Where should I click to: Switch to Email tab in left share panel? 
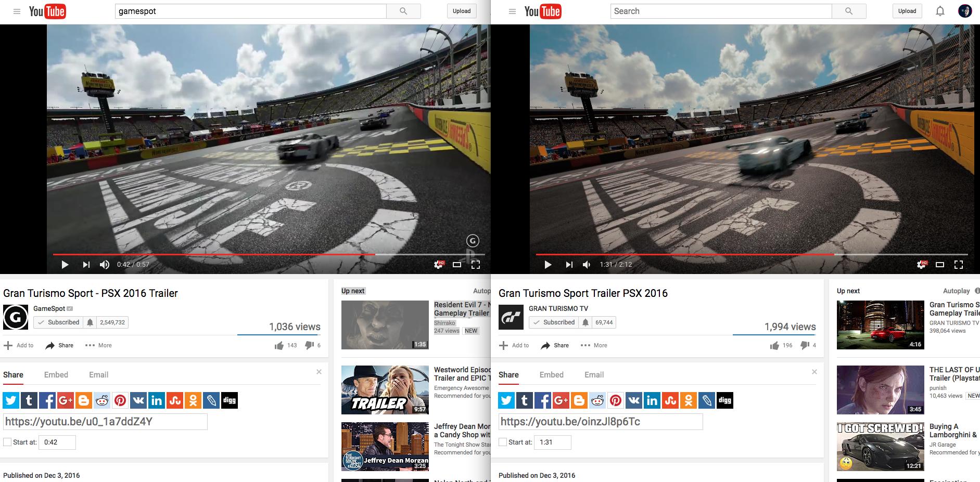coord(99,375)
